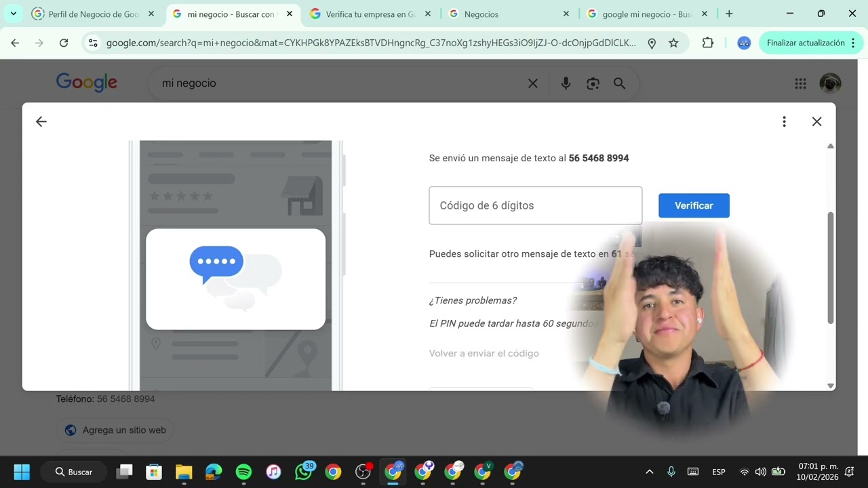Click the dialog scrollbar up arrow
868x488 pixels.
[831, 146]
